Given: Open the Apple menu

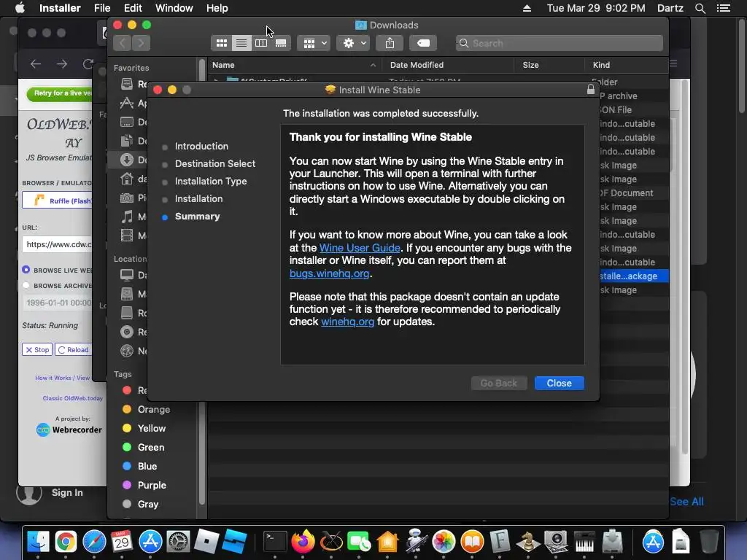Looking at the screenshot, I should (x=20, y=8).
